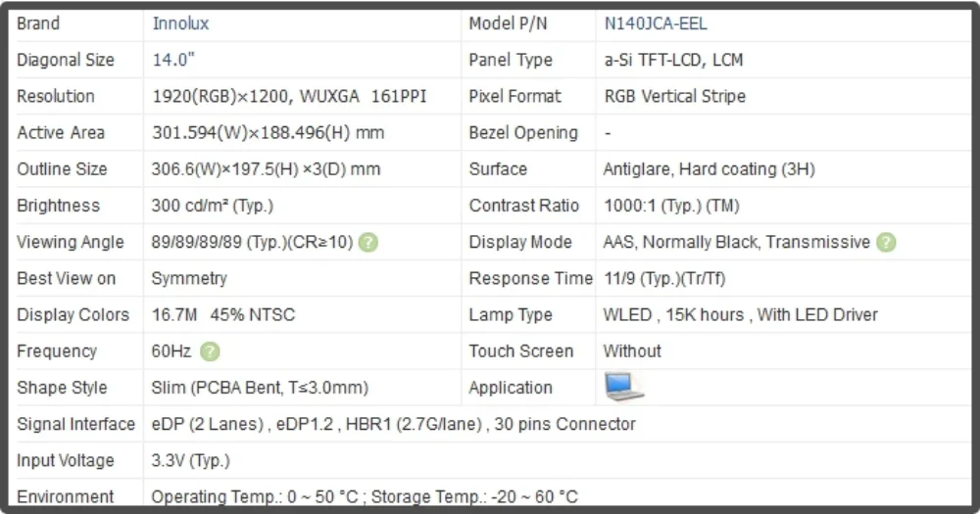Click the Active Area label

click(x=61, y=133)
